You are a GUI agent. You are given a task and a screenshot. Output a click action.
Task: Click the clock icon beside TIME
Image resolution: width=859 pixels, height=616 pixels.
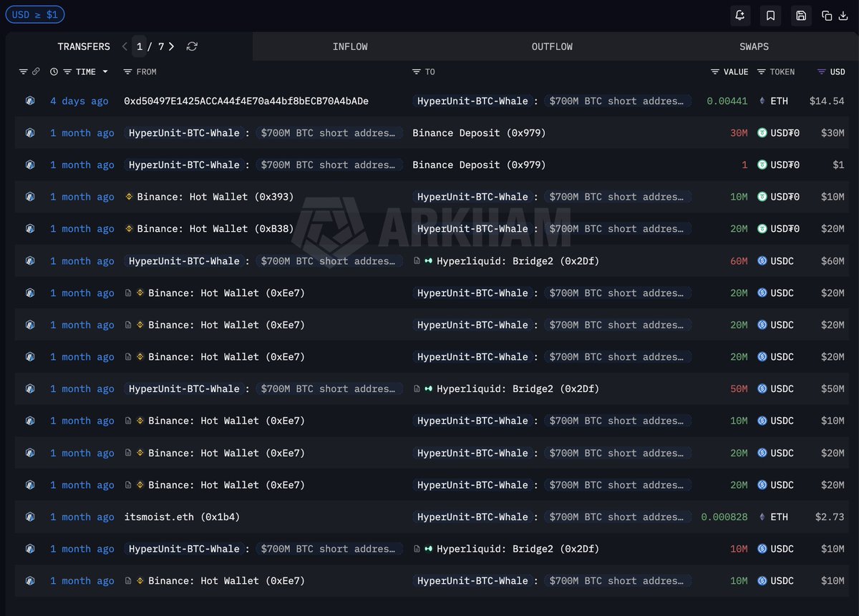tap(54, 72)
